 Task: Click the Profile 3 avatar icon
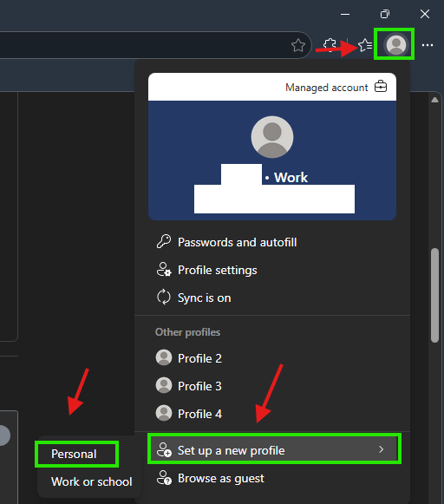tap(164, 385)
